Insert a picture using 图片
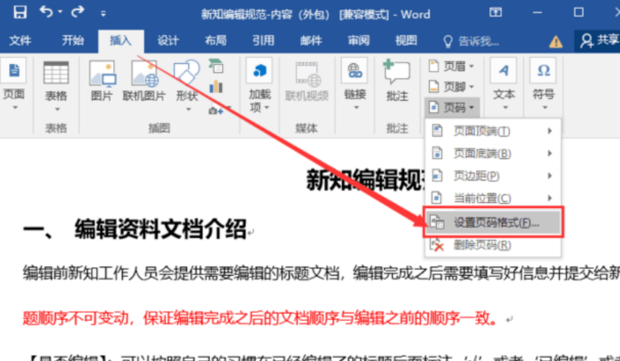Screen dimensions: 620x361 pos(102,81)
